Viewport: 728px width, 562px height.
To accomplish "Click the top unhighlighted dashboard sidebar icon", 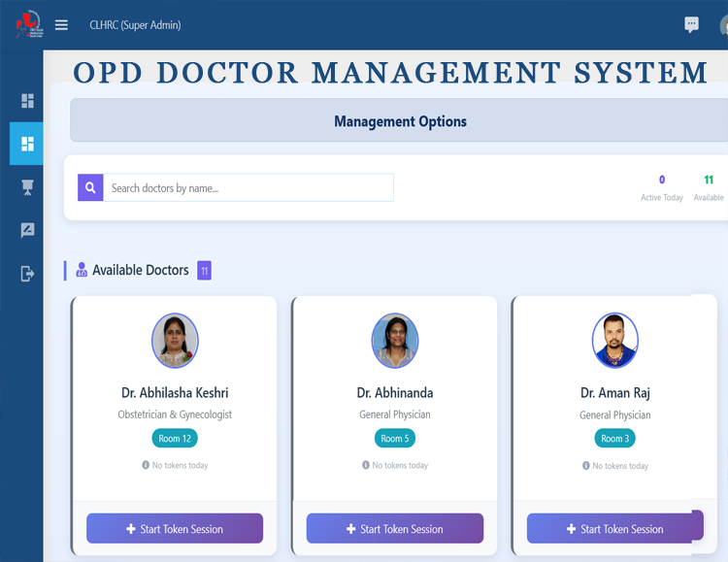I will point(27,101).
